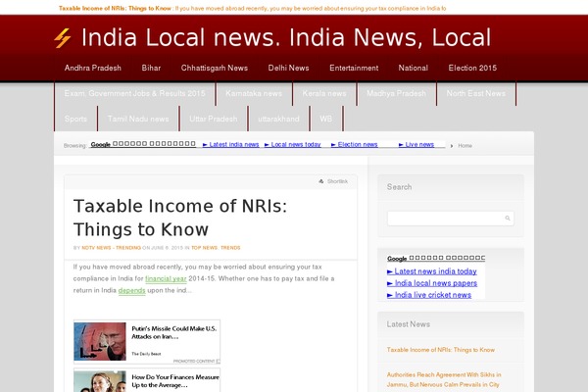Screen dimensions: 588x392
Task: Select Uttar Pradesh menu item
Action: pos(213,119)
